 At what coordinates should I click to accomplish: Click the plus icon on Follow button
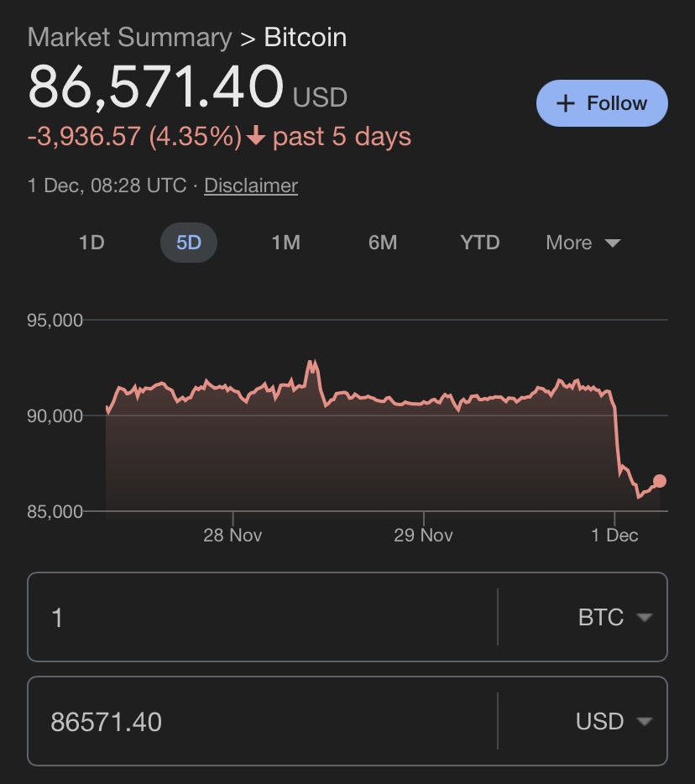pos(567,103)
